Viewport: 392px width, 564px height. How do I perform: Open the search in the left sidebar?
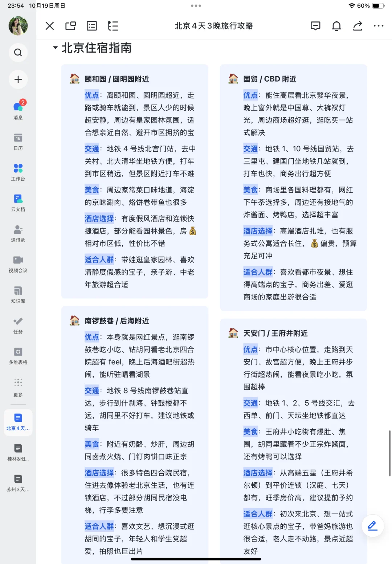(18, 52)
